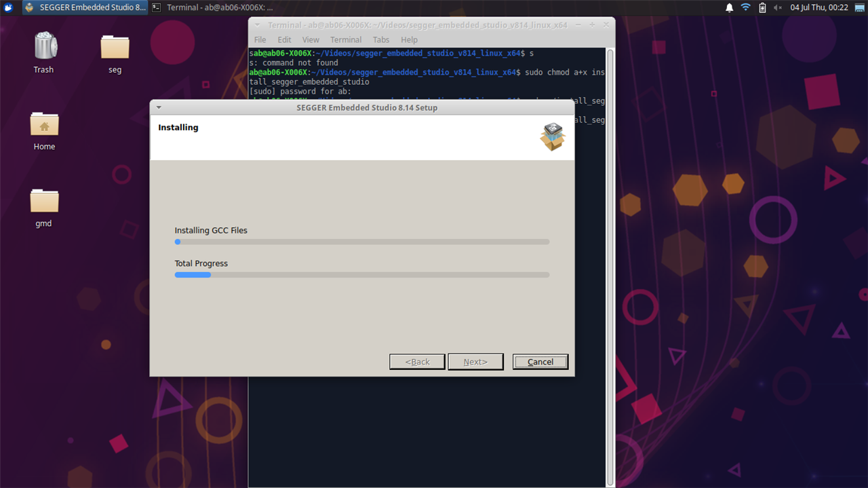868x488 pixels.
Task: Click the 'Total Progress' label
Action: point(201,263)
